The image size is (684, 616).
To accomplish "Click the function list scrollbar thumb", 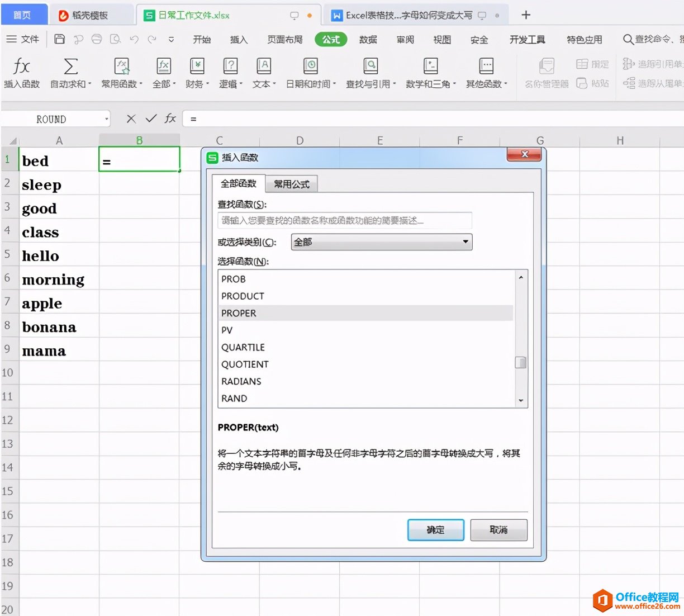I will [x=520, y=363].
